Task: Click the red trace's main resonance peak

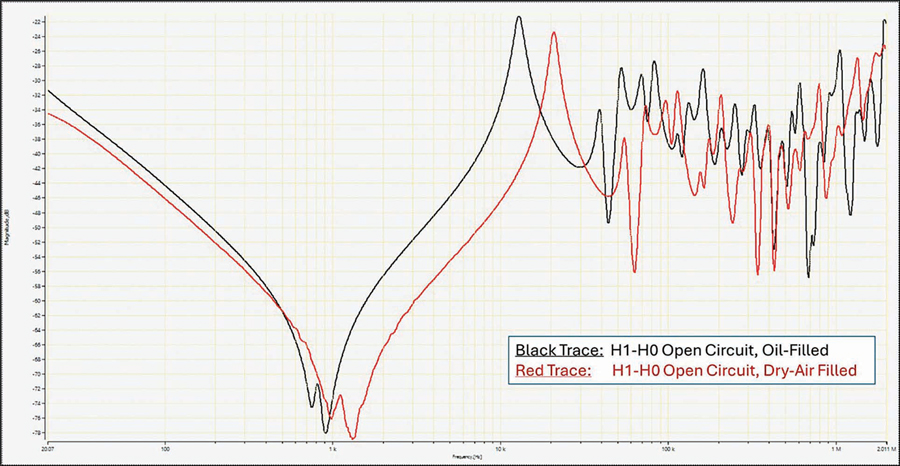Action: click(554, 33)
